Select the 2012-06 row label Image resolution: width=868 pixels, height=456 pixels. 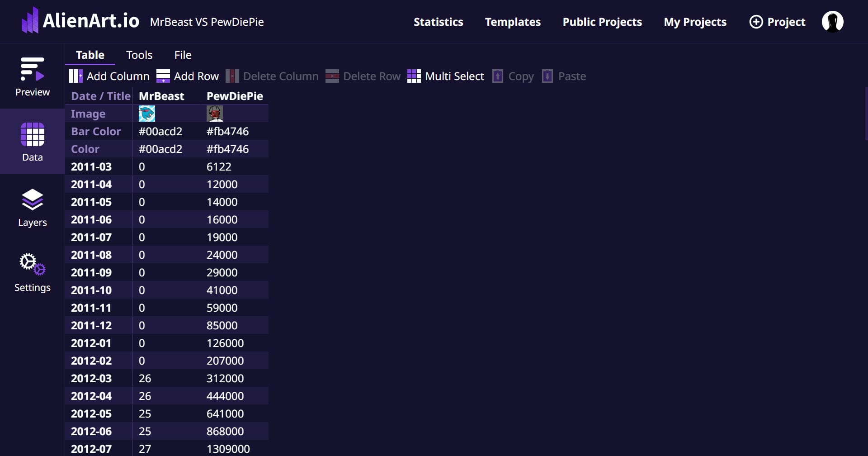[99, 431]
